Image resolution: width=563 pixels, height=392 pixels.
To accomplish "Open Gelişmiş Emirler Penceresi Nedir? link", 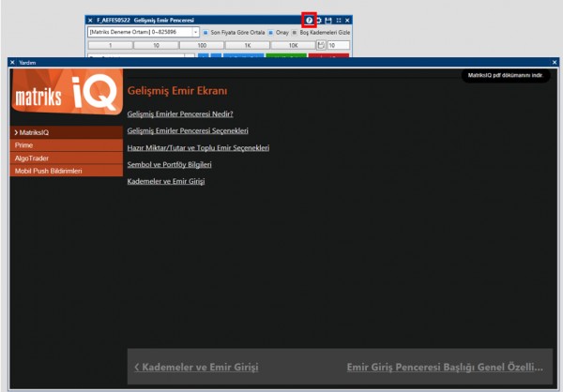I will tap(180, 114).
